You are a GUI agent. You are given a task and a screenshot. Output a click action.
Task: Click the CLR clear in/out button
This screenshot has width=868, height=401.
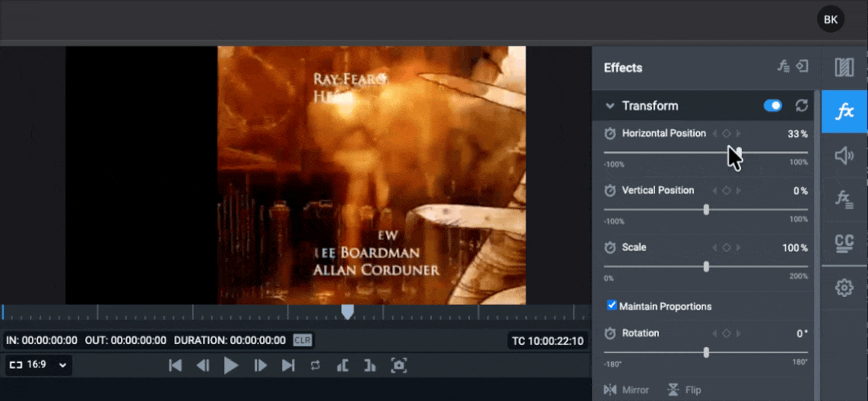303,340
